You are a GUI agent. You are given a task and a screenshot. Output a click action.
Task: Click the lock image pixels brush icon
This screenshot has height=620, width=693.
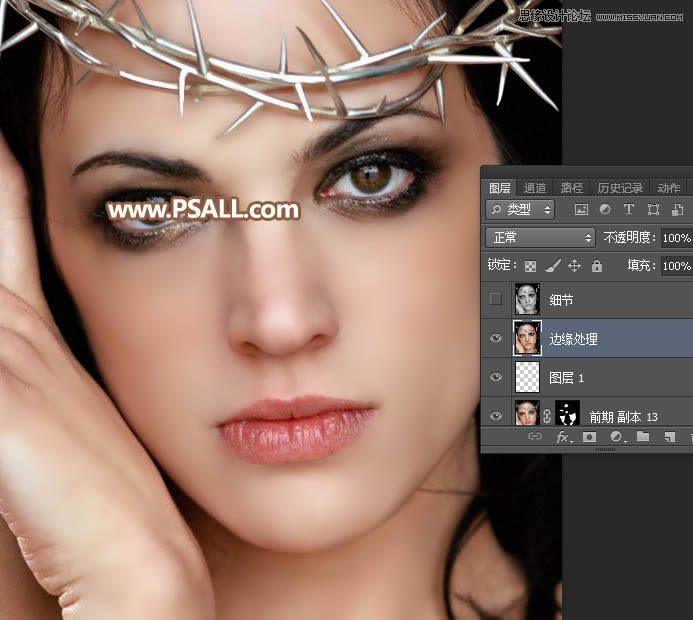[x=552, y=266]
